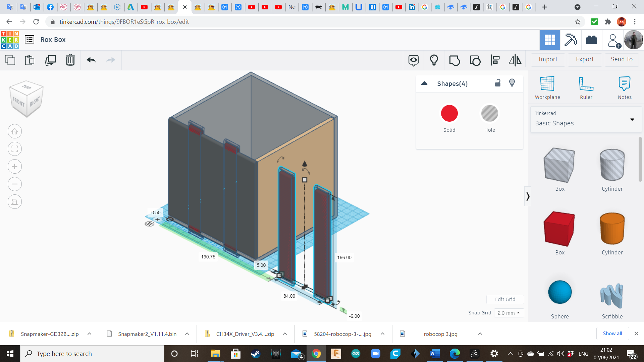Image resolution: width=644 pixels, height=362 pixels.
Task: Collapse the Shapes(4) inspector panel
Action: click(x=424, y=83)
